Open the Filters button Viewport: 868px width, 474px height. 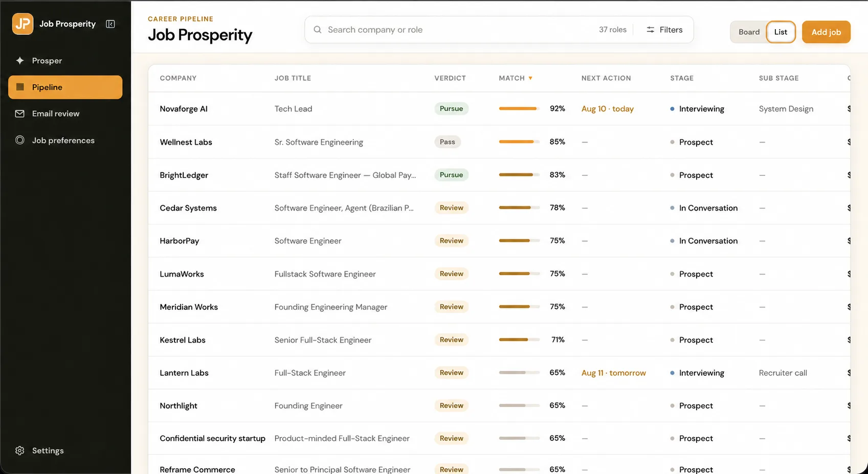[x=664, y=30]
